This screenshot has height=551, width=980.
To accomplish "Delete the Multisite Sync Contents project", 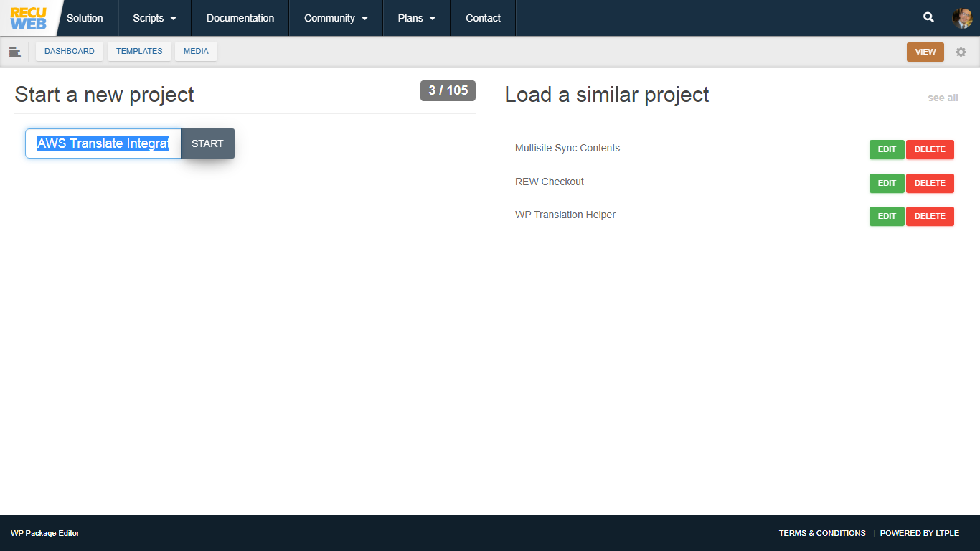I will [x=930, y=149].
